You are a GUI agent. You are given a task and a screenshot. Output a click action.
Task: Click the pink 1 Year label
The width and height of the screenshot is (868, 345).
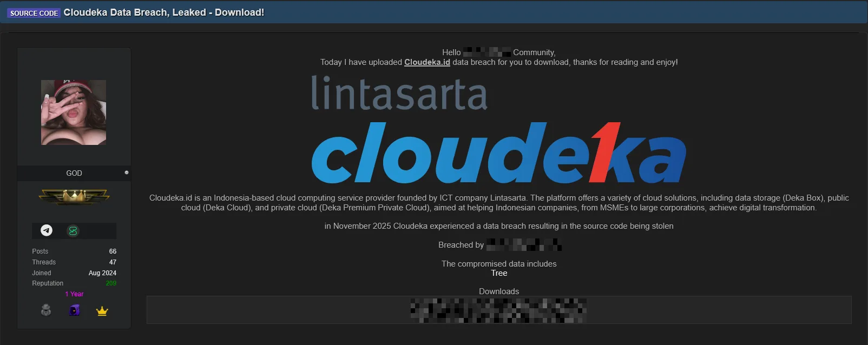74,294
